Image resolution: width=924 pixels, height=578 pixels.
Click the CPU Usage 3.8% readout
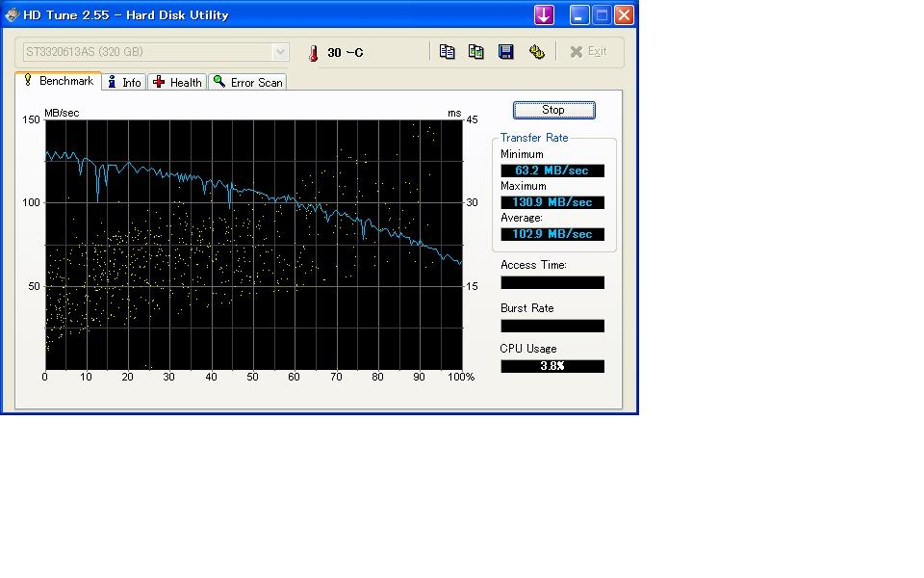point(552,366)
